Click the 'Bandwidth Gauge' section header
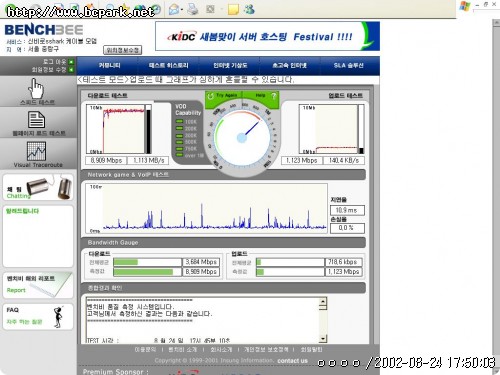Viewport: 500px width, 375px height. 223,243
